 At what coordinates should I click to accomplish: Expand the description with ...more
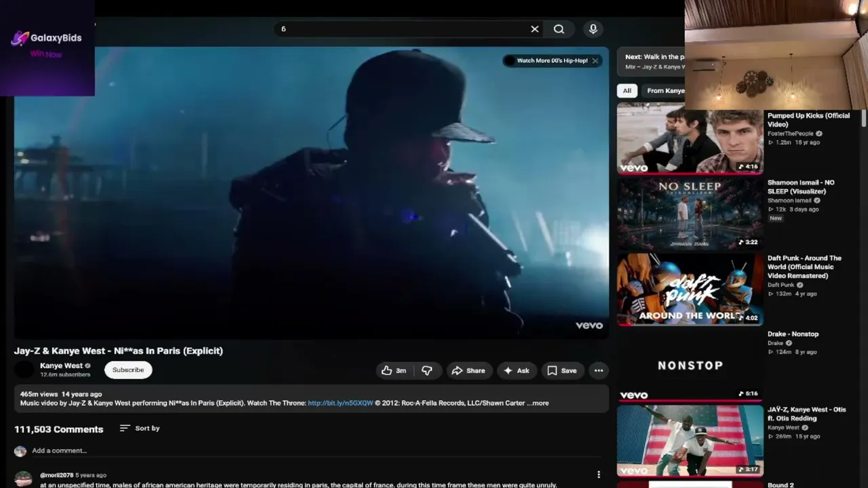[x=538, y=403]
